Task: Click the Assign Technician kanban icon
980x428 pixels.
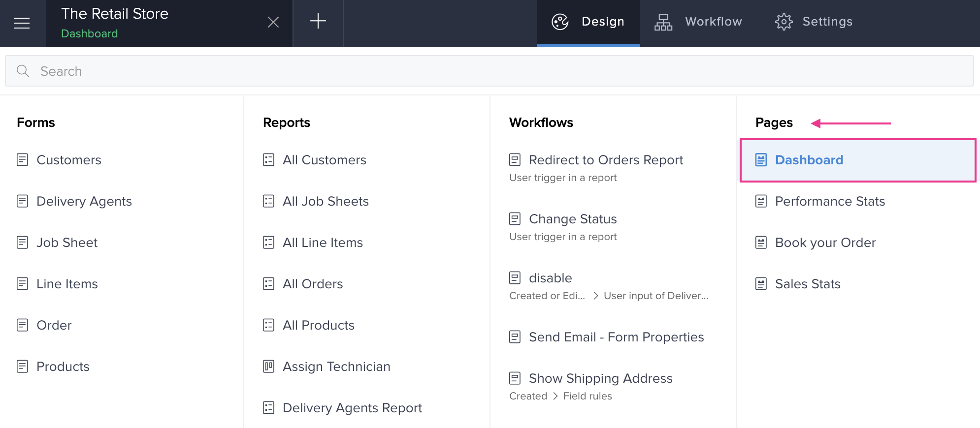Action: coord(268,367)
